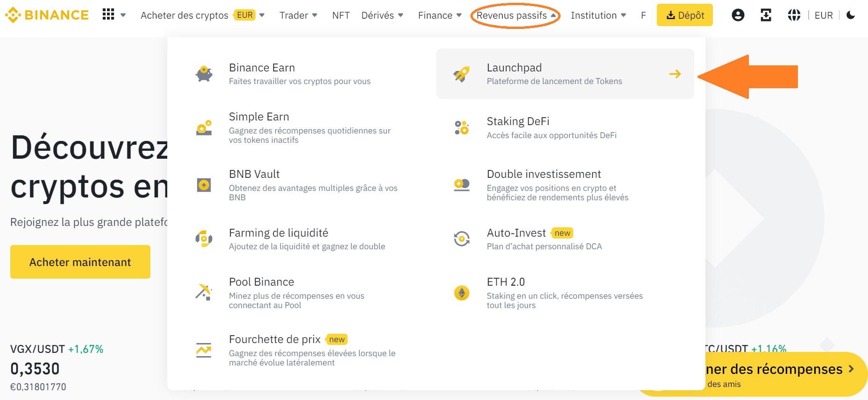The image size is (868, 400).
Task: Open the user profile account icon
Action: coord(738,14)
